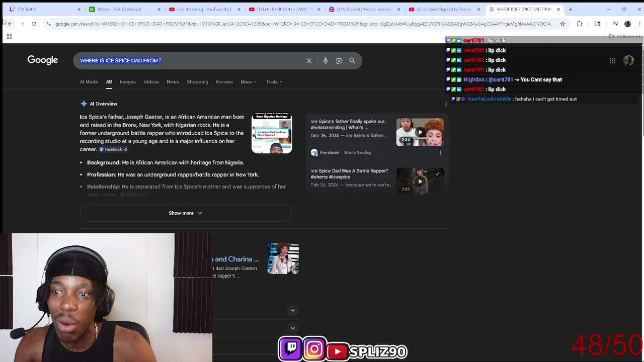Screen dimensions: 644x362
Task: View site information icon in address bar
Action: click(x=48, y=24)
